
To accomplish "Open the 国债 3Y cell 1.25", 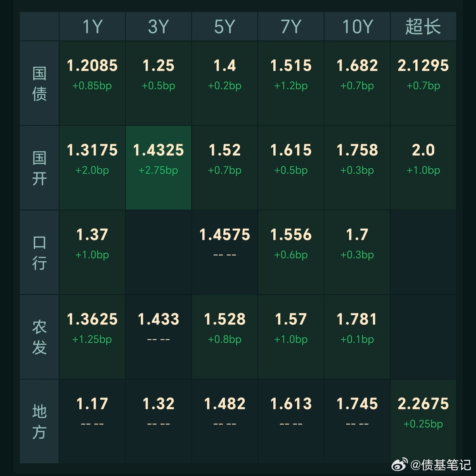I will point(158,83).
